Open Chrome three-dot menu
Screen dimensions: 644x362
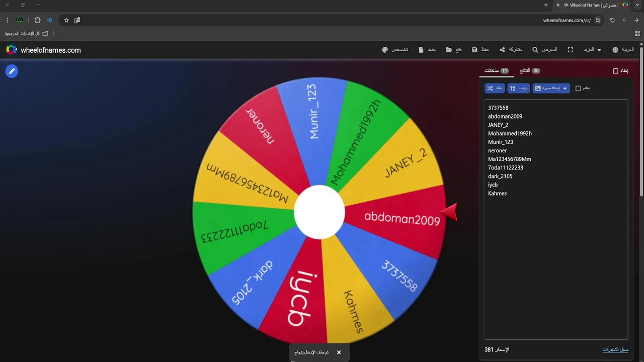point(7,20)
